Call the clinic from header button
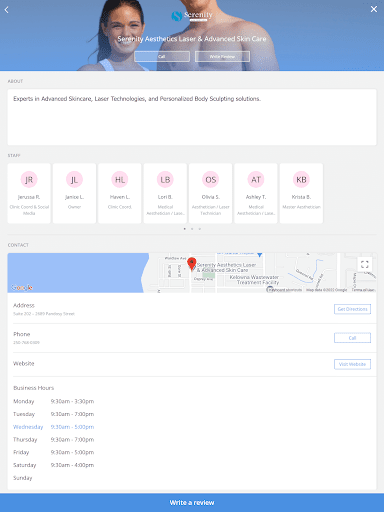 click(x=162, y=56)
